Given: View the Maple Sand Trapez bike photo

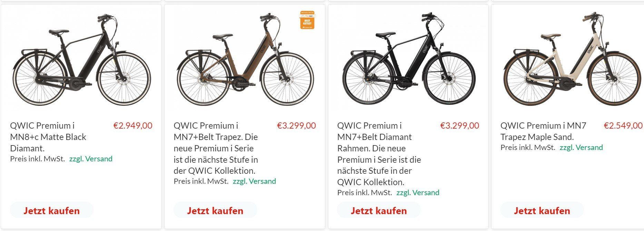Looking at the screenshot, I should coord(571,60).
